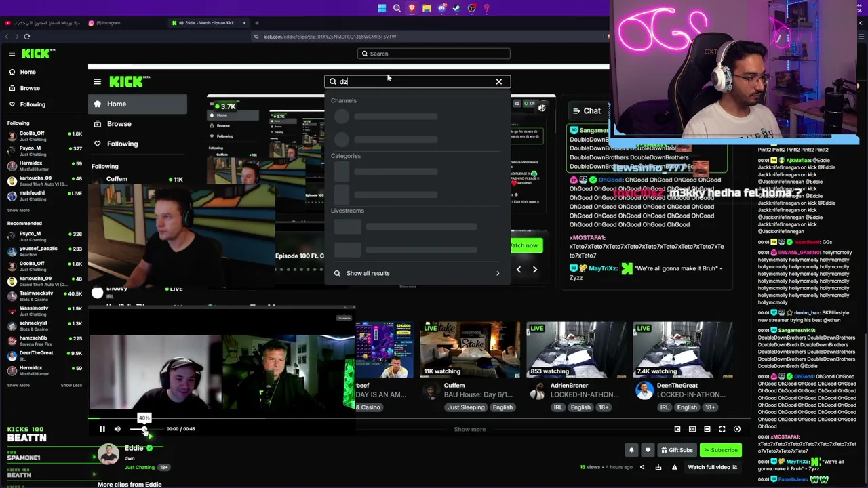Viewport: 868px width, 488px height.
Task: Go to next featured stream arrow
Action: pos(535,270)
